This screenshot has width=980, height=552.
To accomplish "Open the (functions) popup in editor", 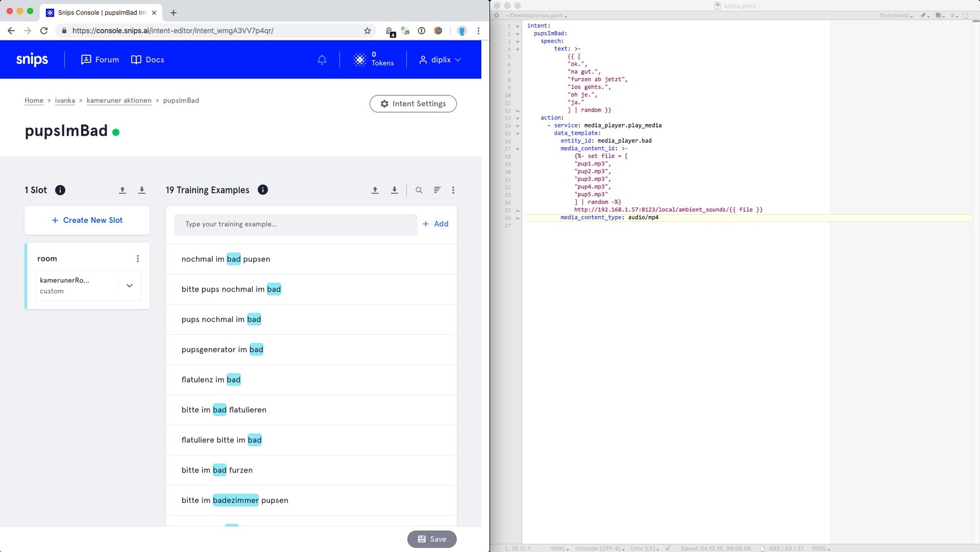I will [x=896, y=15].
